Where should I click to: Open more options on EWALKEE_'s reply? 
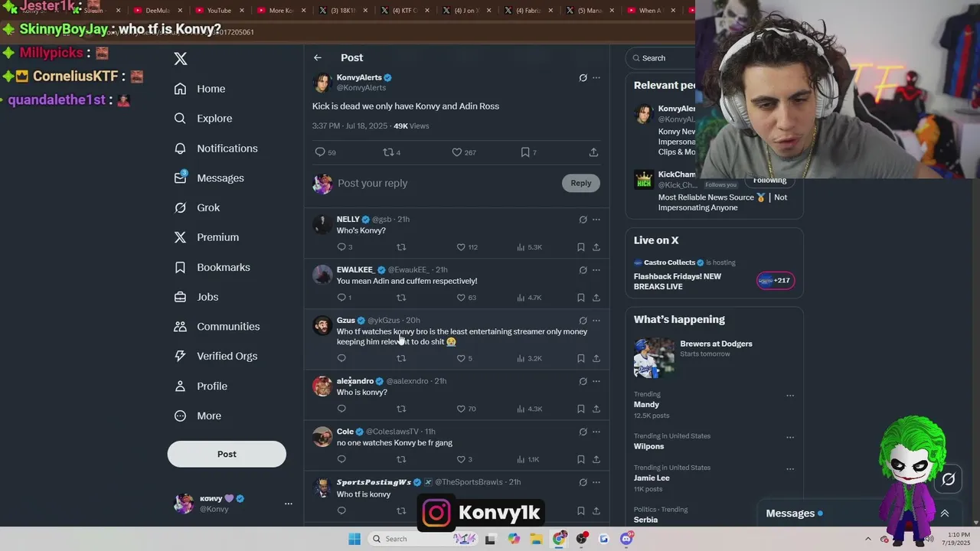click(596, 270)
